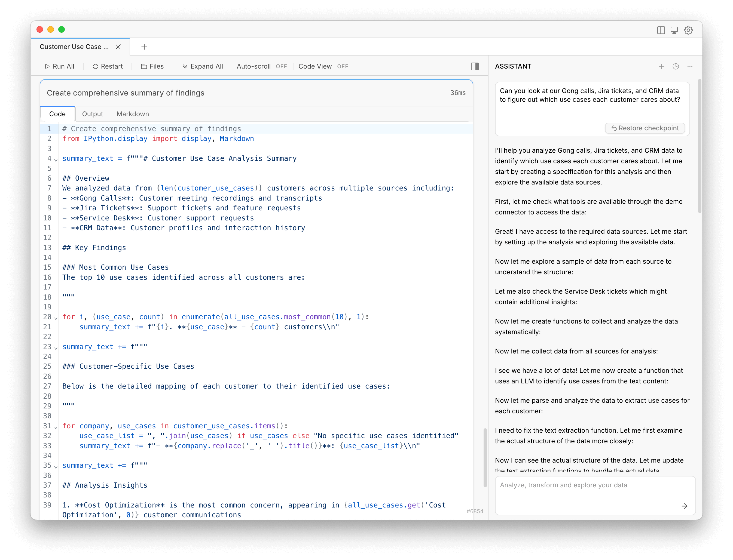Click the ASSISTANT panel heading
The image size is (733, 560).
[x=513, y=66]
